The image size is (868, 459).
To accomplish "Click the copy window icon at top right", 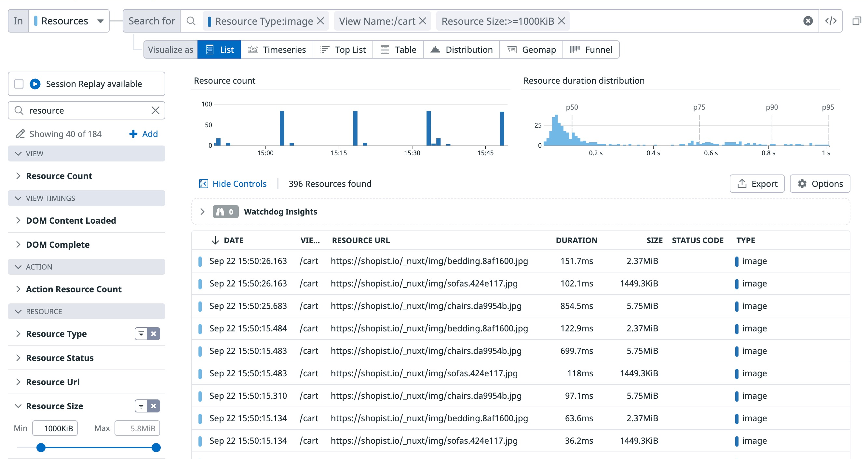I will pos(856,21).
